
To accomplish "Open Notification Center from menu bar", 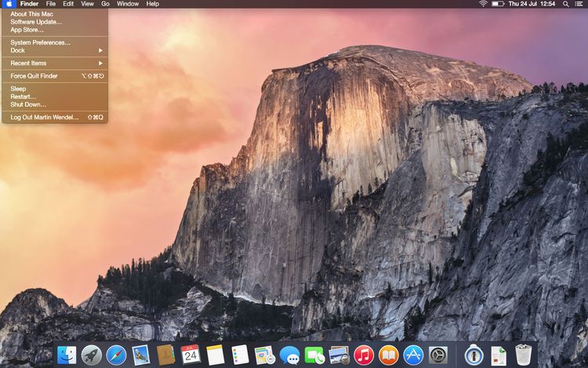I will (579, 4).
